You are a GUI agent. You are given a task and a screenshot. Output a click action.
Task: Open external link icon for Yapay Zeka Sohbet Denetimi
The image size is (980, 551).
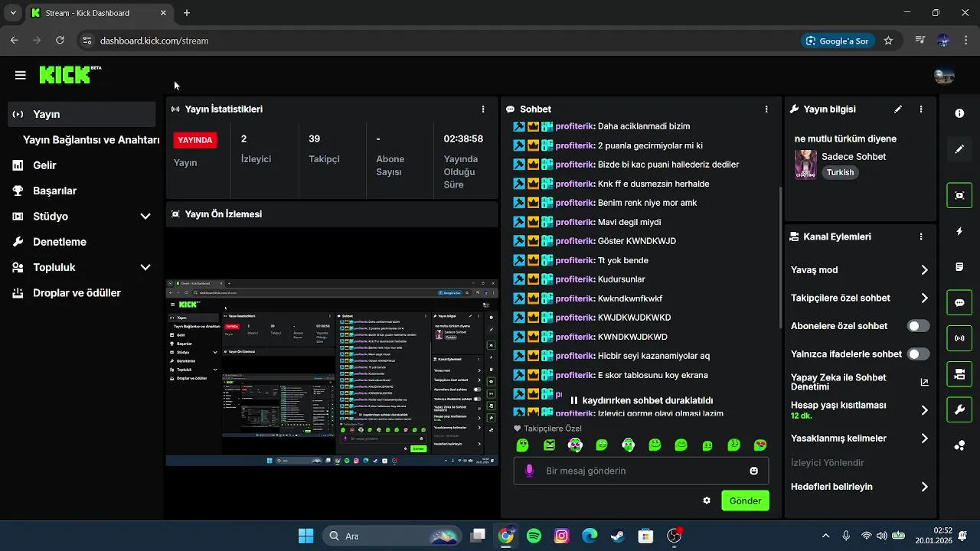click(924, 383)
